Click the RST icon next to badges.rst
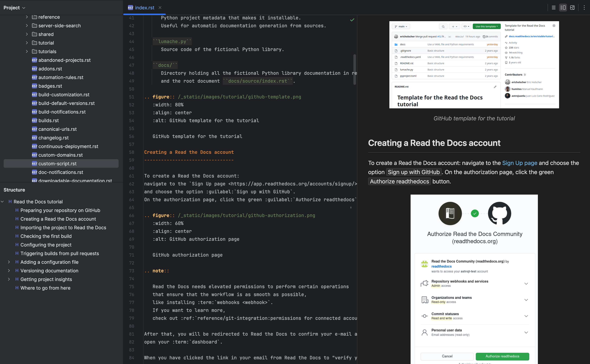This screenshot has height=364, width=590. click(35, 86)
